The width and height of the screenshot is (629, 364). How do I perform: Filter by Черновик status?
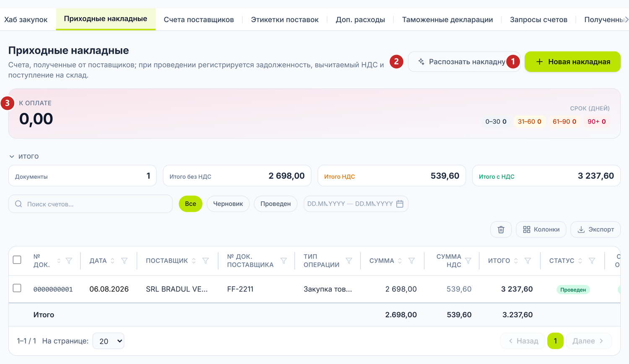pos(228,204)
